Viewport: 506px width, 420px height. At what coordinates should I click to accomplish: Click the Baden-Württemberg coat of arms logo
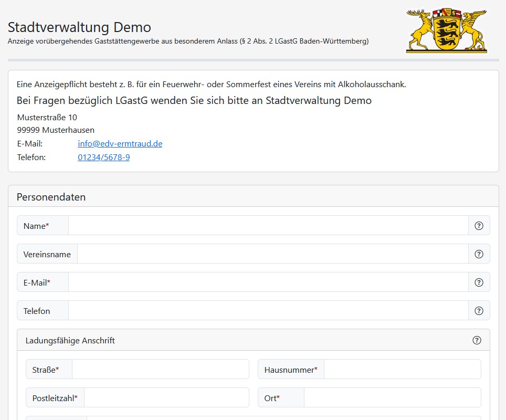point(446,30)
